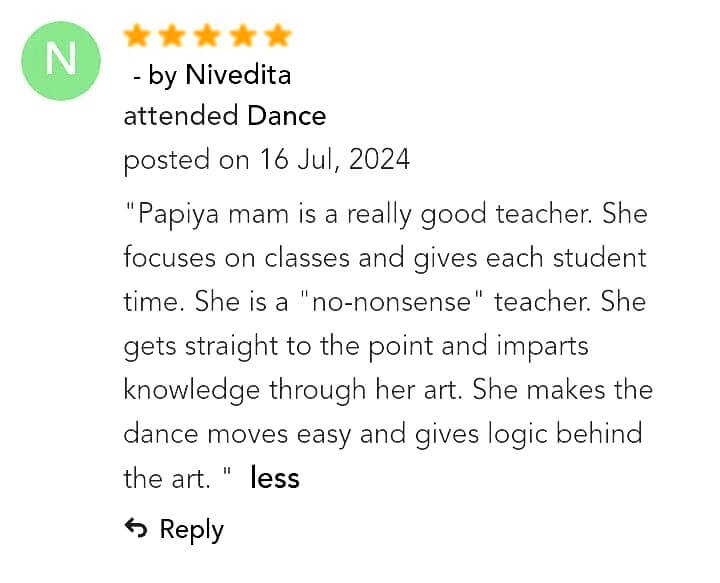The width and height of the screenshot is (720, 583).
Task: Pick the fourth rating star
Action: (x=242, y=37)
